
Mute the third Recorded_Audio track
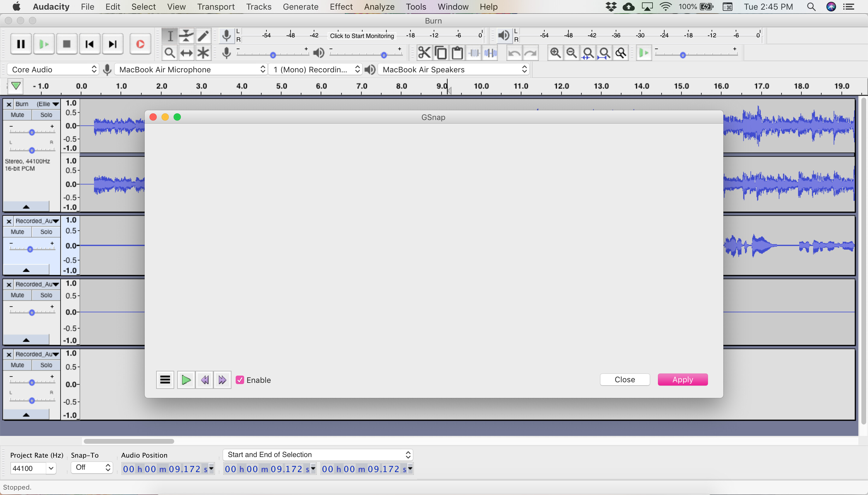coord(17,365)
